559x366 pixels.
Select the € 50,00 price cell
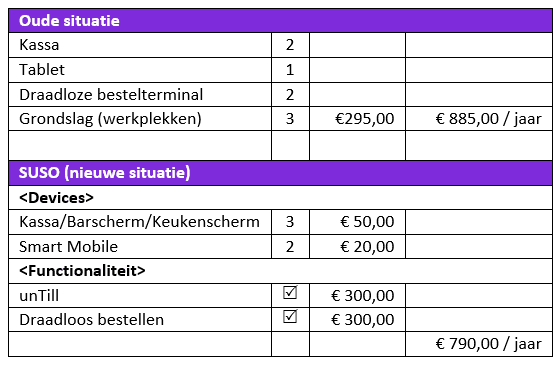tap(358, 222)
